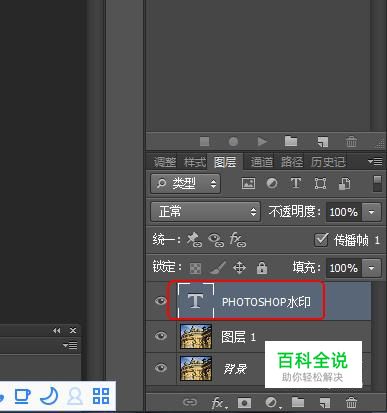Add a layer mask

click(244, 403)
